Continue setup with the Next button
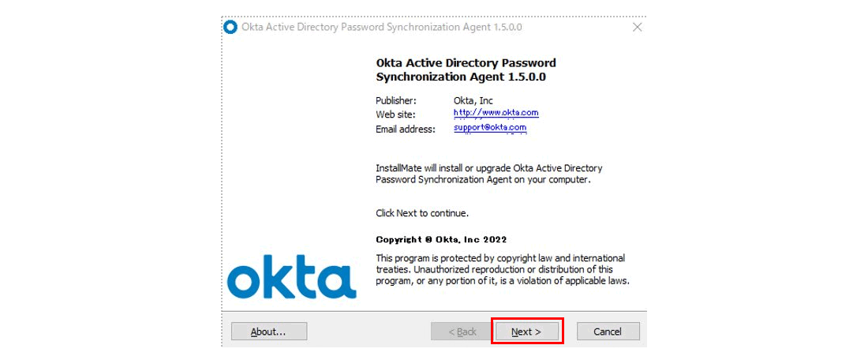This screenshot has height=360, width=868. click(x=526, y=332)
